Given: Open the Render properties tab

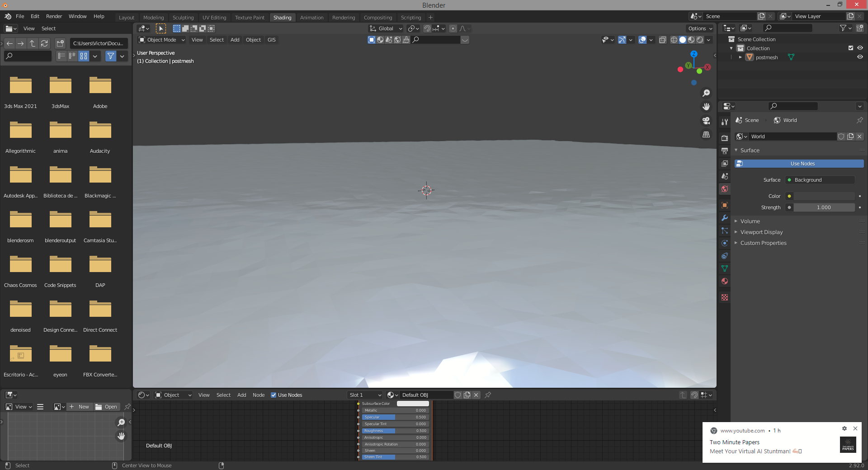Looking at the screenshot, I should (724, 138).
